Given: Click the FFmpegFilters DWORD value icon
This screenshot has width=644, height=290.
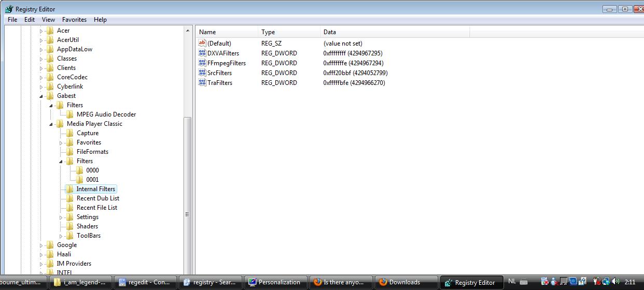Looking at the screenshot, I should pyautogui.click(x=202, y=63).
